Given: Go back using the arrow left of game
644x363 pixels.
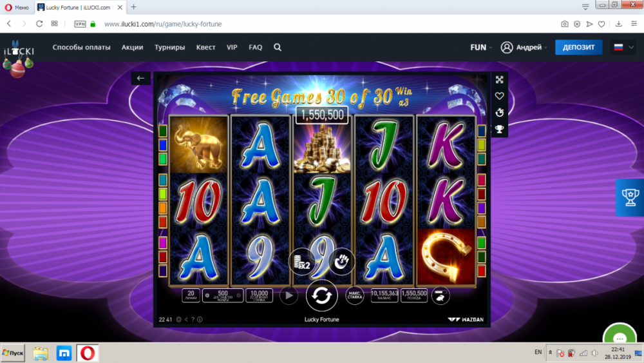Looking at the screenshot, I should click(x=140, y=78).
